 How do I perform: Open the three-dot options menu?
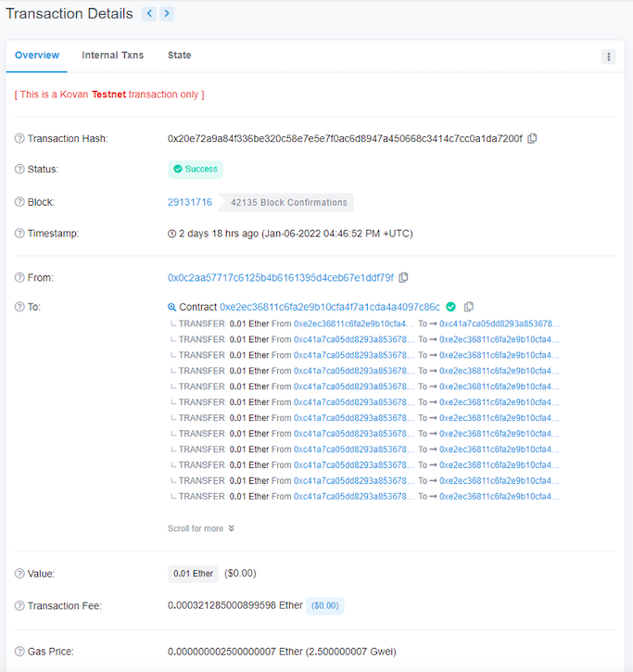pyautogui.click(x=609, y=57)
